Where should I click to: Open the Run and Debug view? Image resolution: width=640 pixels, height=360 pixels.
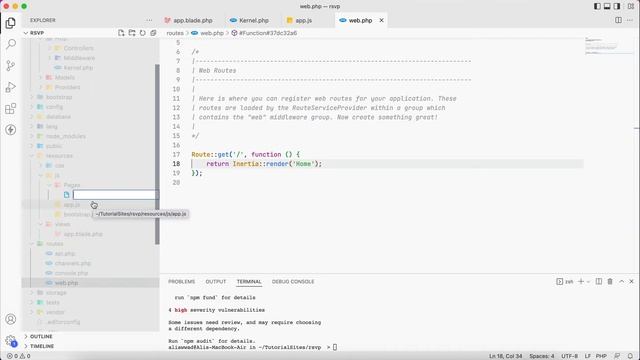pos(11,87)
